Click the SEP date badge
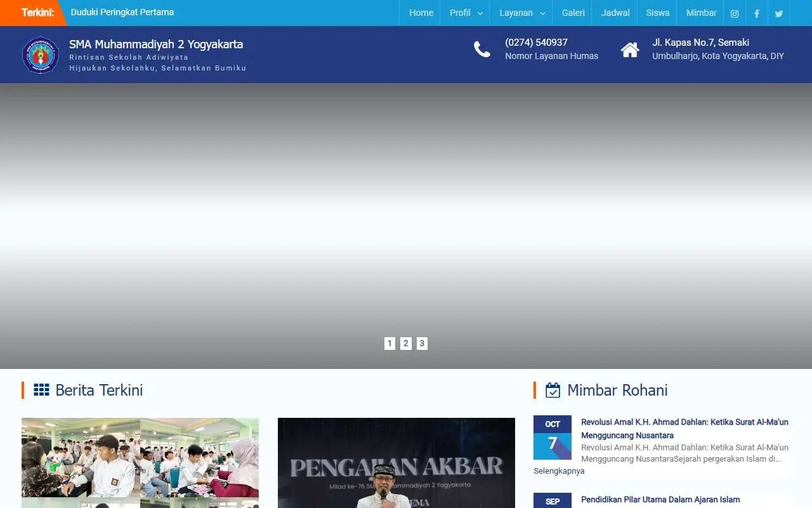This screenshot has width=812, height=508. point(553,500)
